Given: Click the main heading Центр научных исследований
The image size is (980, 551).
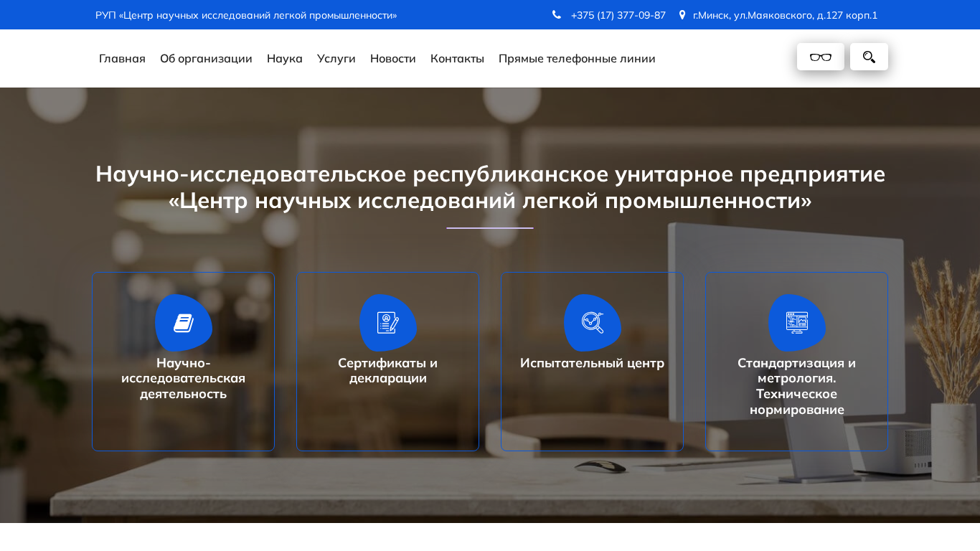Looking at the screenshot, I should point(490,187).
